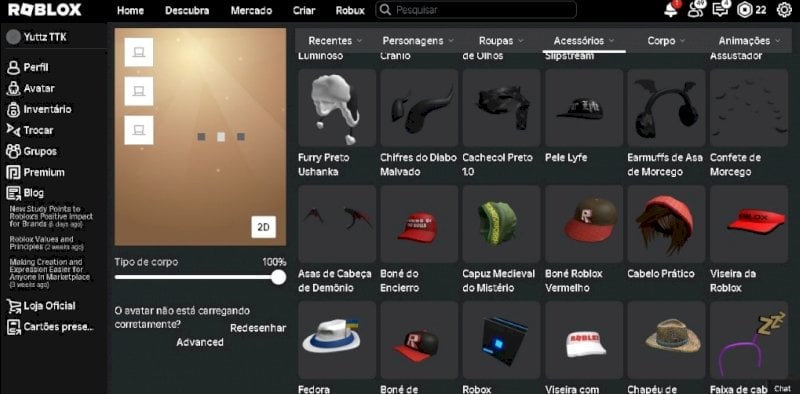This screenshot has width=800, height=394.
Task: Open the notifications bell icon
Action: click(671, 10)
